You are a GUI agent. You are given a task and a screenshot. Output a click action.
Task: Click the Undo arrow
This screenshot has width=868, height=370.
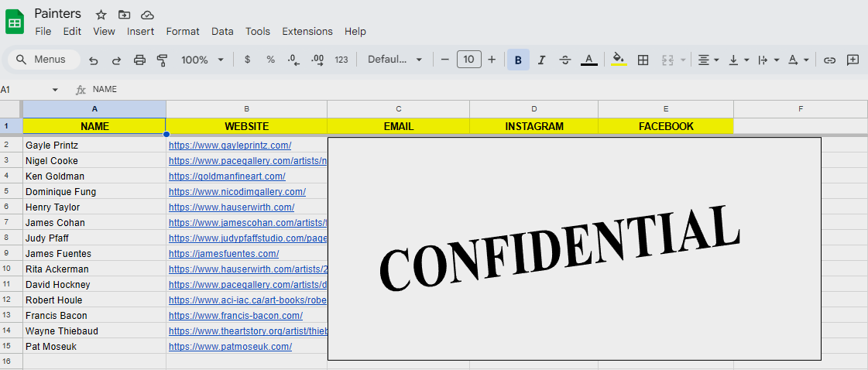pos(94,60)
